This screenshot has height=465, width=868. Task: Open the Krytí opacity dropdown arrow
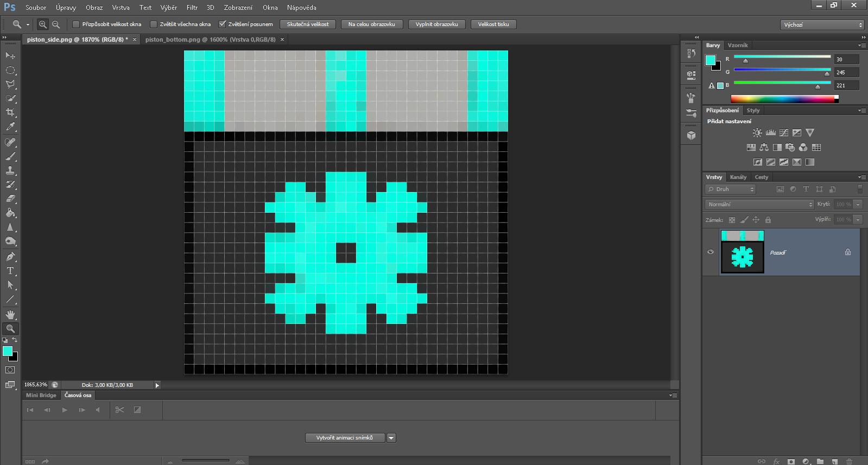[858, 205]
